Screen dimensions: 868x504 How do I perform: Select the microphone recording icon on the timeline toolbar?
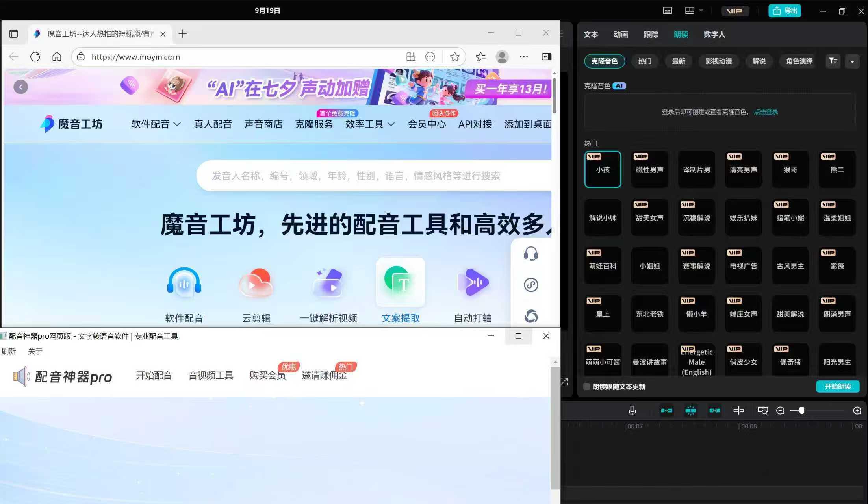[x=632, y=410]
